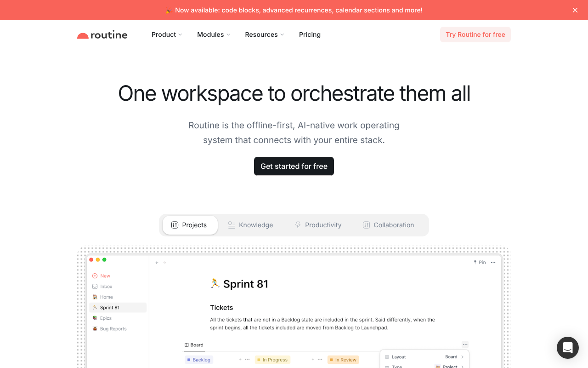
Task: Click Get started for free
Action: 294,166
